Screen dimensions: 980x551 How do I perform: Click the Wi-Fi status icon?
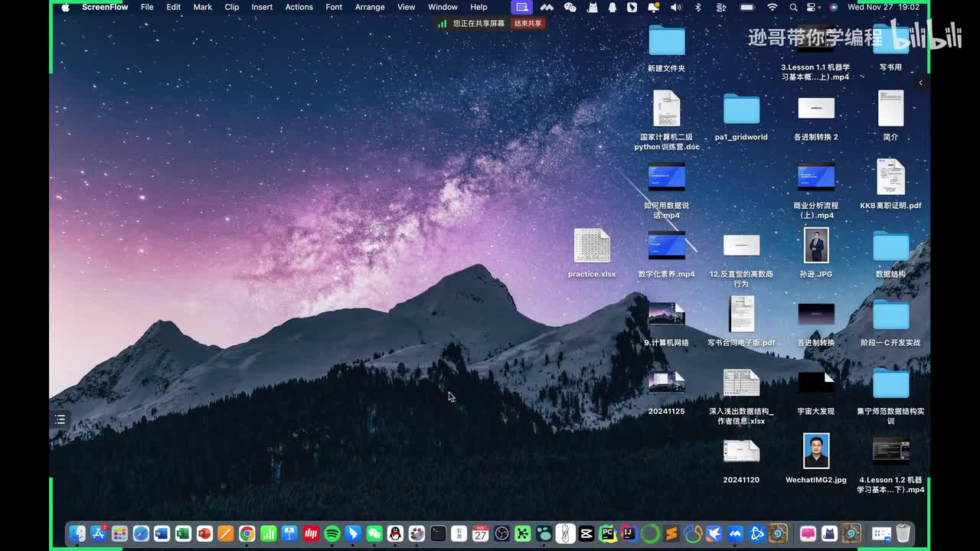tap(773, 7)
